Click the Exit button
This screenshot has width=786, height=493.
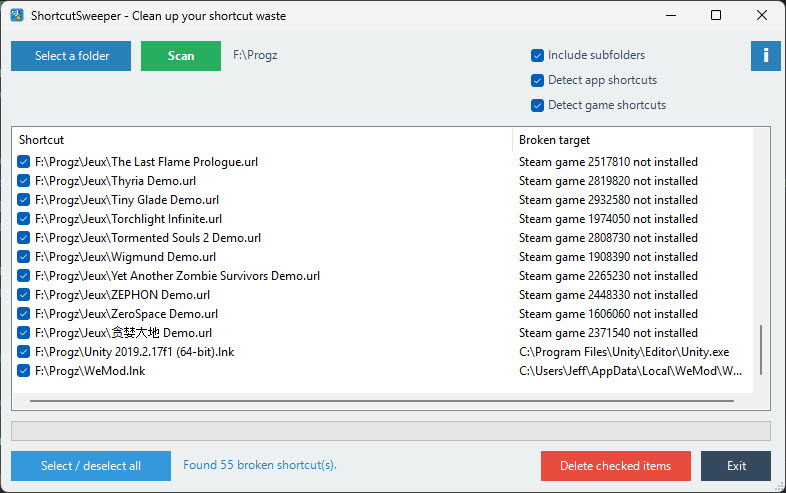click(x=736, y=466)
